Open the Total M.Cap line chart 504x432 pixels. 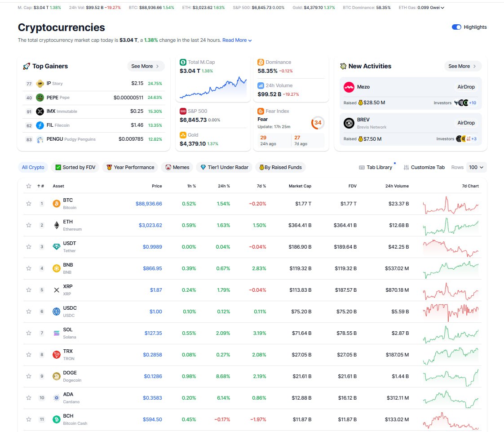point(213,87)
